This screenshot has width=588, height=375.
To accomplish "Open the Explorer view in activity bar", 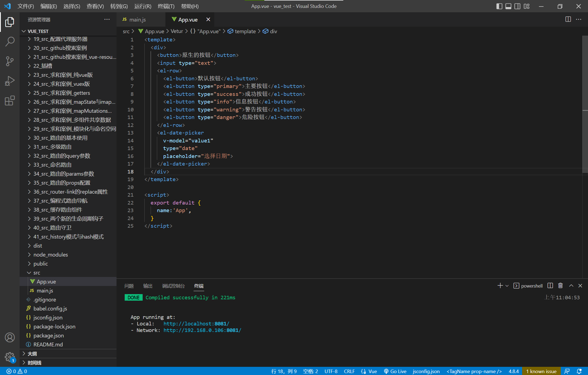I will pos(10,22).
